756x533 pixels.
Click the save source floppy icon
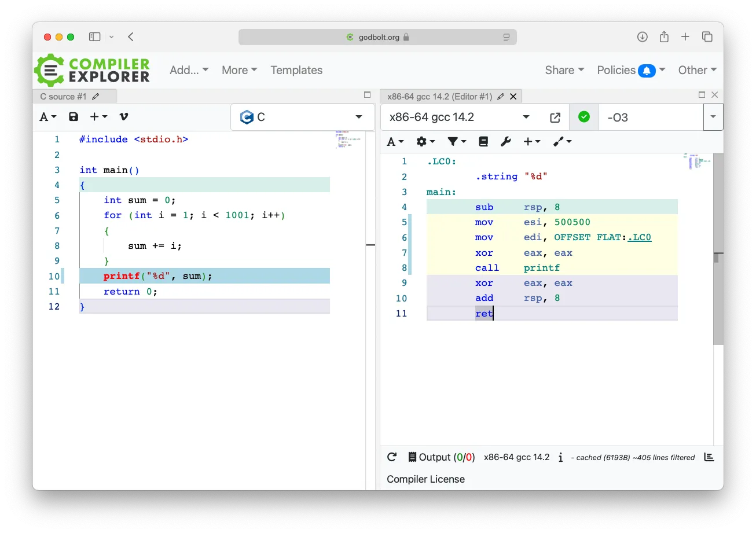point(74,117)
